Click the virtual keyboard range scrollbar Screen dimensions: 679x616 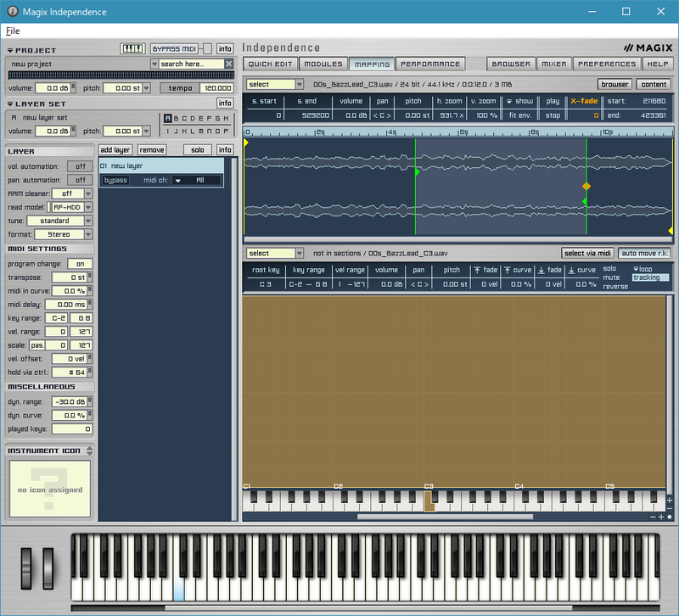(x=368, y=608)
